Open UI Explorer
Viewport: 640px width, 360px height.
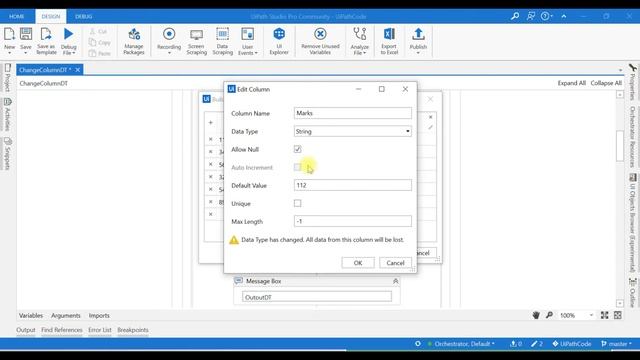[x=279, y=41]
